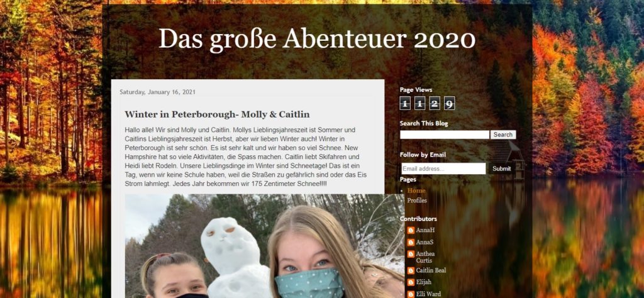Open the snowman photo in the post
Image resolution: width=644 pixels, height=298 pixels.
[265, 246]
